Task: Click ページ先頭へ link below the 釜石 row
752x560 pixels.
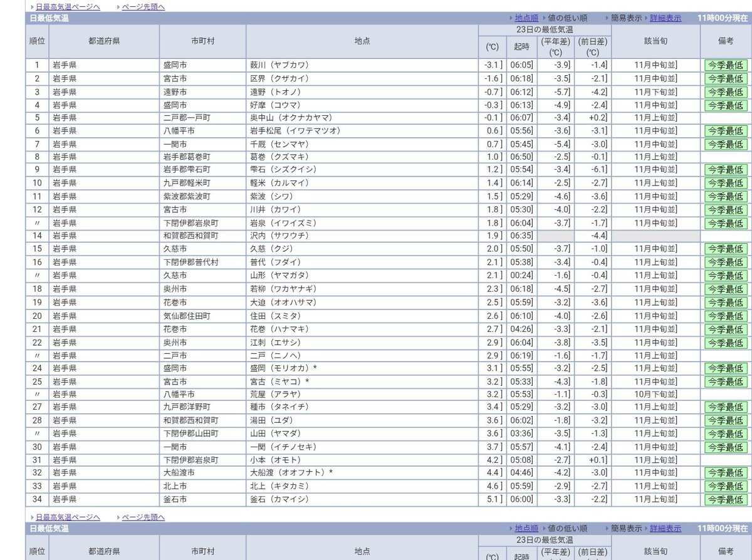Action: 144,517
